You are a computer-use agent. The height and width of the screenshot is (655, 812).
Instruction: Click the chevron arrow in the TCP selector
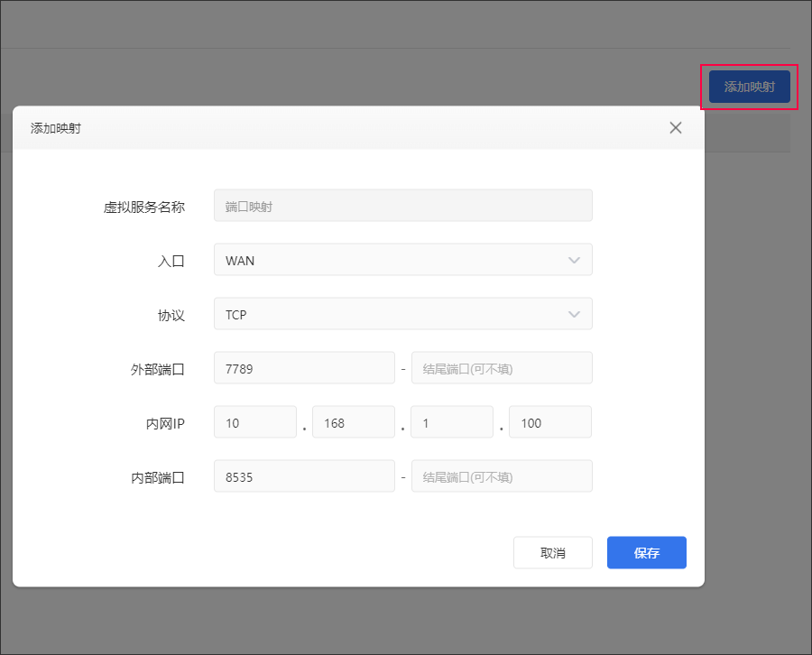574,314
